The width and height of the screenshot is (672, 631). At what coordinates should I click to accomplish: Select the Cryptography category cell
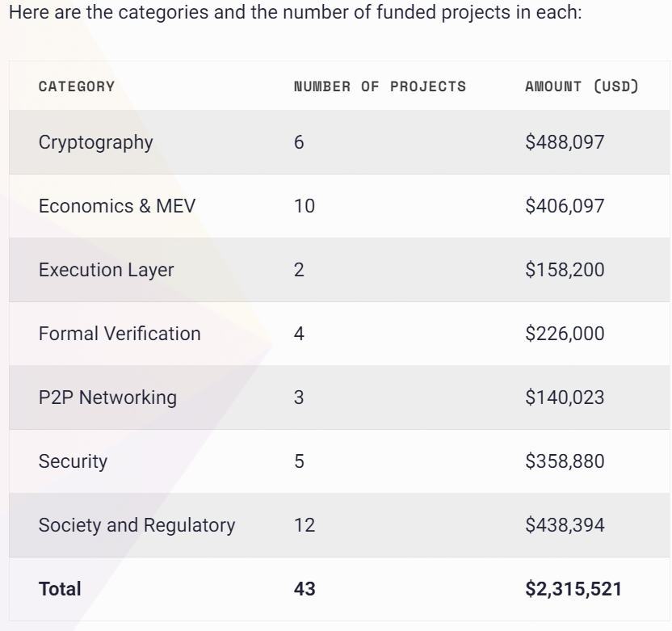(x=95, y=142)
